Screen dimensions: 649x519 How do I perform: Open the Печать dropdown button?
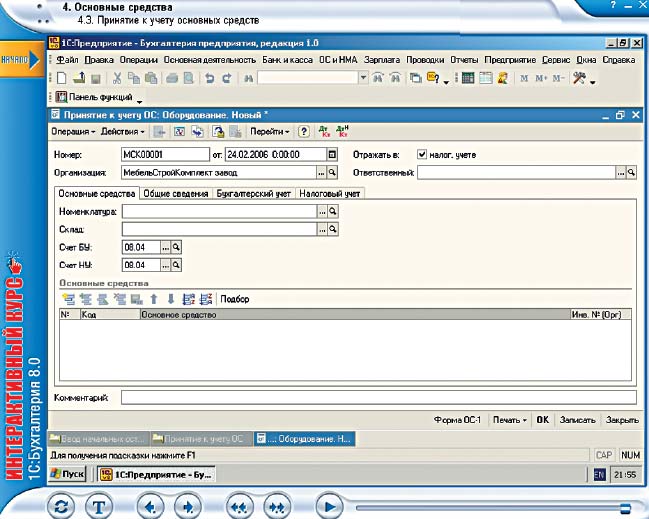click(510, 420)
